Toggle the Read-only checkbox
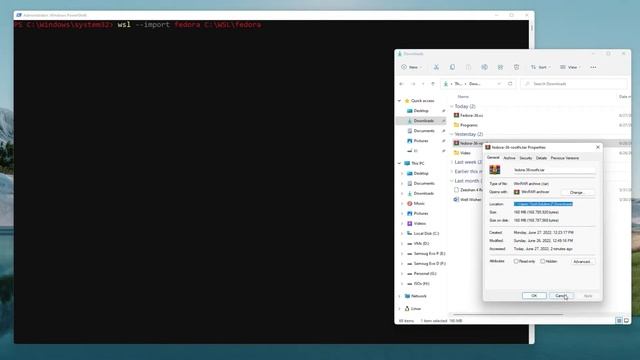 (x=516, y=261)
